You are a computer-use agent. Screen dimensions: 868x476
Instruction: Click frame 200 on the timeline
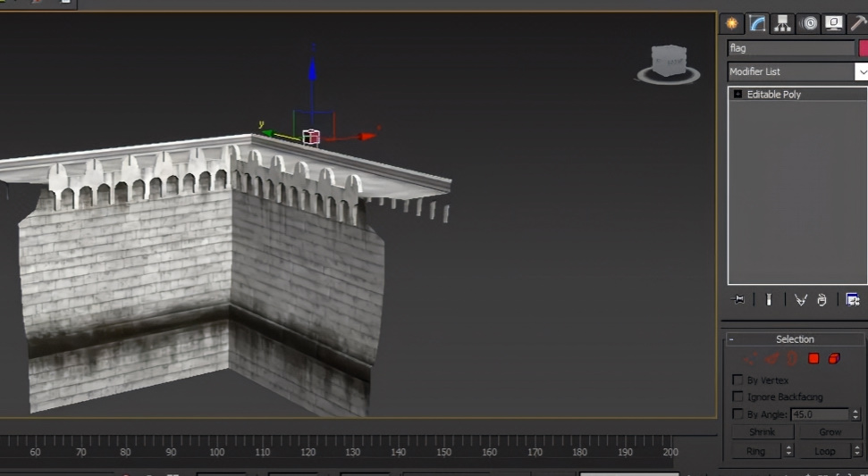click(x=670, y=452)
